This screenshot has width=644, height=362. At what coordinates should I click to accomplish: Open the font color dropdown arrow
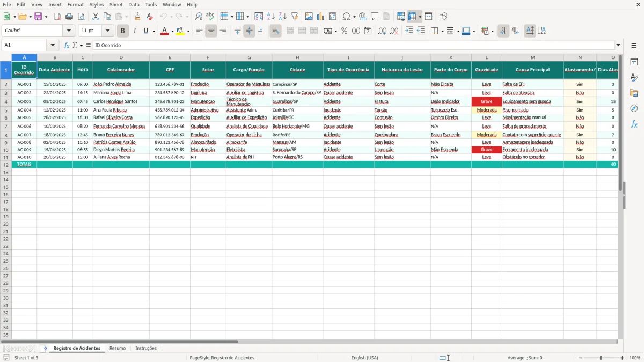tap(172, 31)
